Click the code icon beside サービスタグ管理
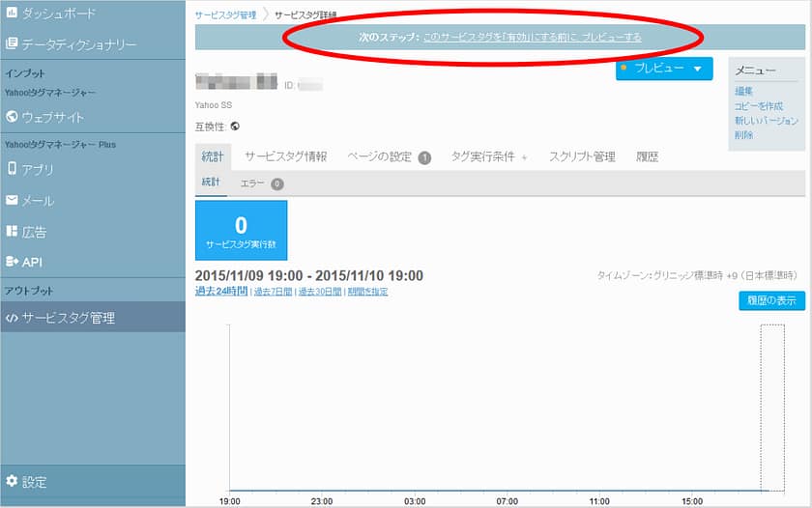 pos(13,317)
